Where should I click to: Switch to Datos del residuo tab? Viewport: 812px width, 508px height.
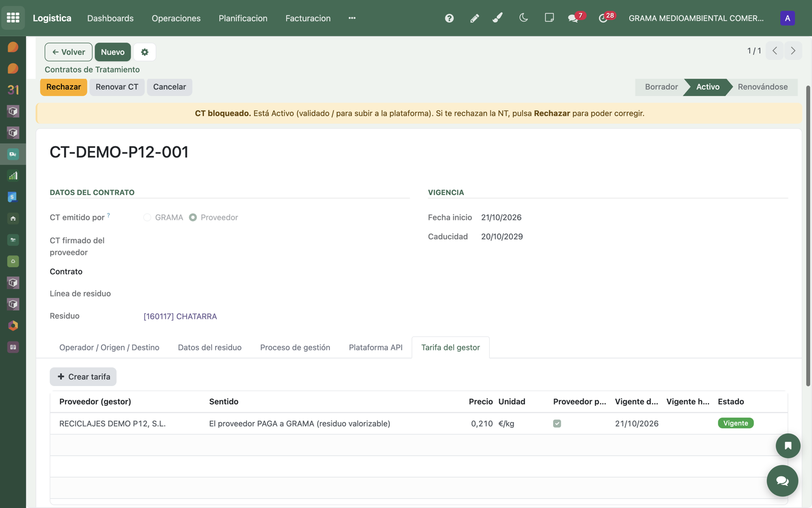pyautogui.click(x=210, y=347)
